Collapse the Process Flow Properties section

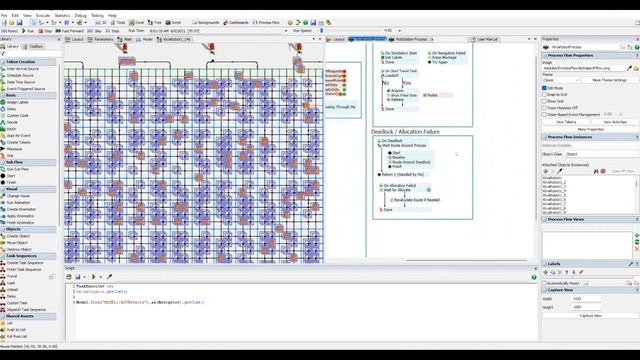(x=544, y=56)
